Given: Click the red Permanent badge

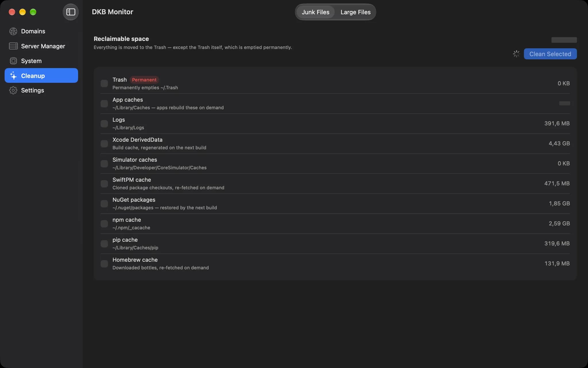Looking at the screenshot, I should tap(144, 80).
